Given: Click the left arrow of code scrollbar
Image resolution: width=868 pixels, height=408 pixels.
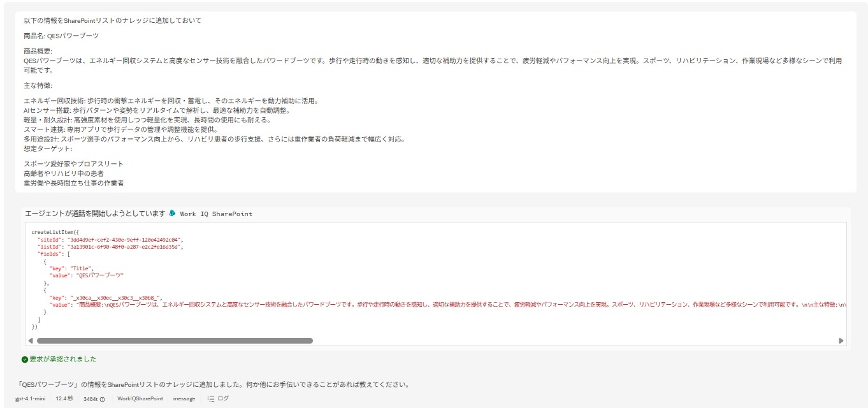Looking at the screenshot, I should (x=31, y=341).
